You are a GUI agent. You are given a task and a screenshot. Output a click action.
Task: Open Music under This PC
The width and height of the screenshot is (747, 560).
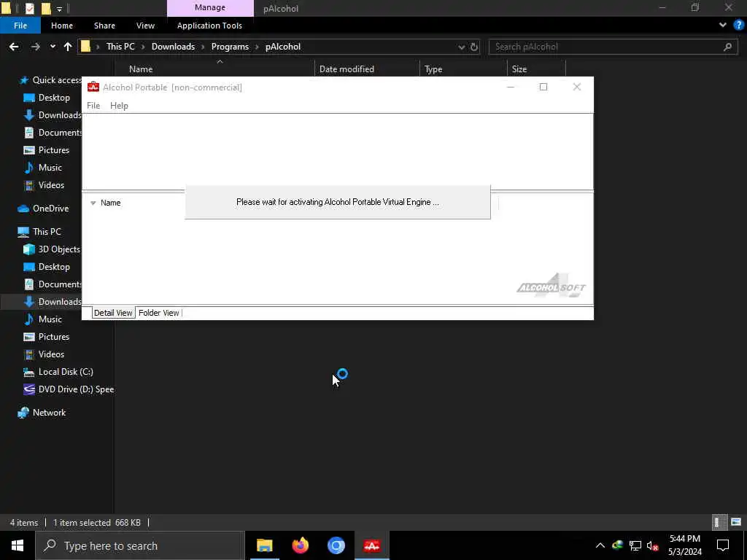click(43, 319)
